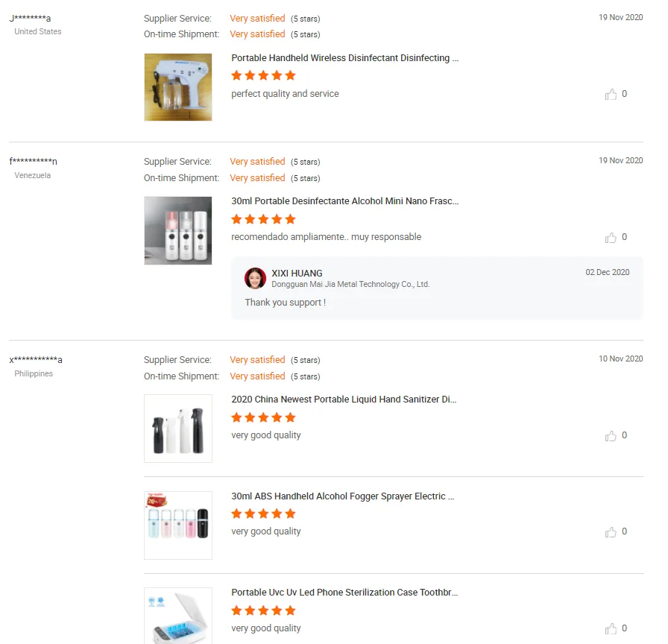Viewport: 668px width, 644px height.
Task: Open the disinfectant spray gun thumbnail
Action: pos(177,87)
